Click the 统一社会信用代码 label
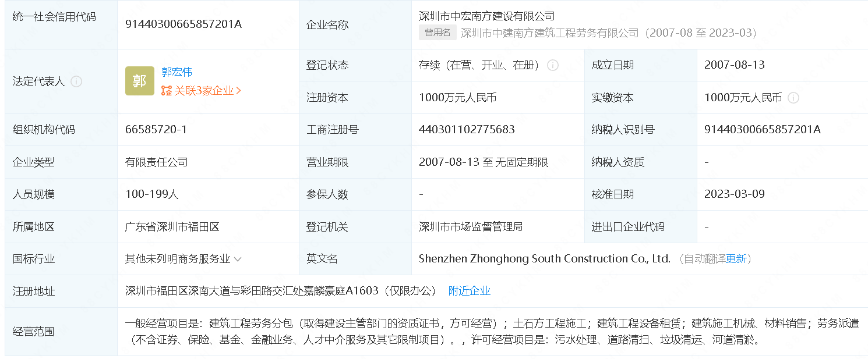Image resolution: width=868 pixels, height=359 pixels. pos(54,17)
